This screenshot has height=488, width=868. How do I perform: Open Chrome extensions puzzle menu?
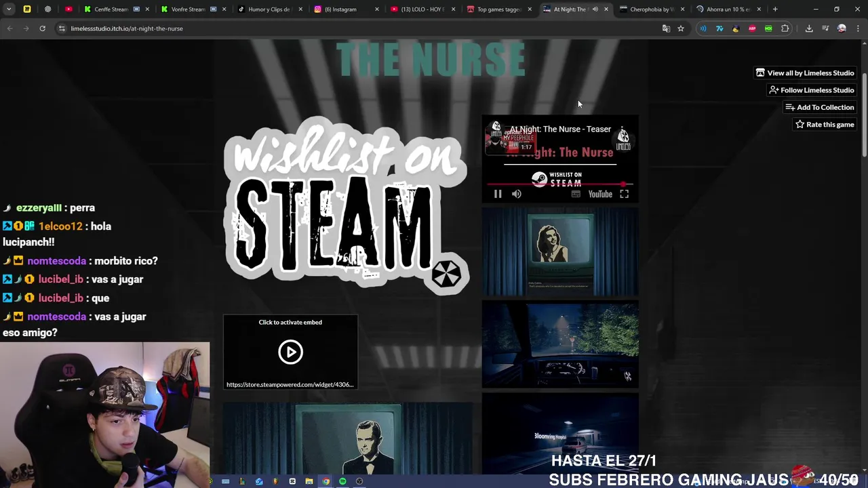pos(785,28)
